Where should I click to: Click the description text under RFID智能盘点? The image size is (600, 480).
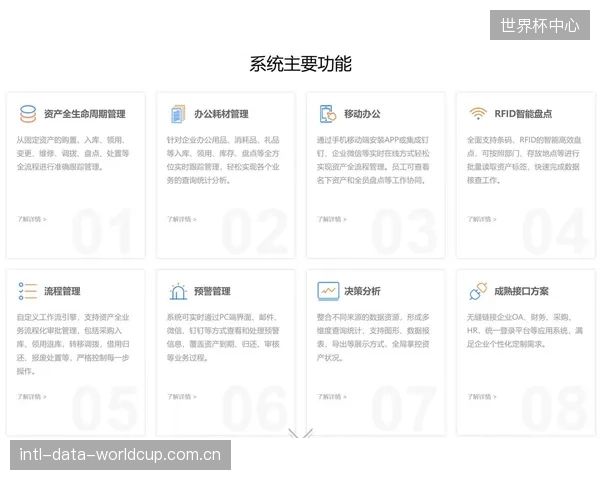[x=524, y=160]
